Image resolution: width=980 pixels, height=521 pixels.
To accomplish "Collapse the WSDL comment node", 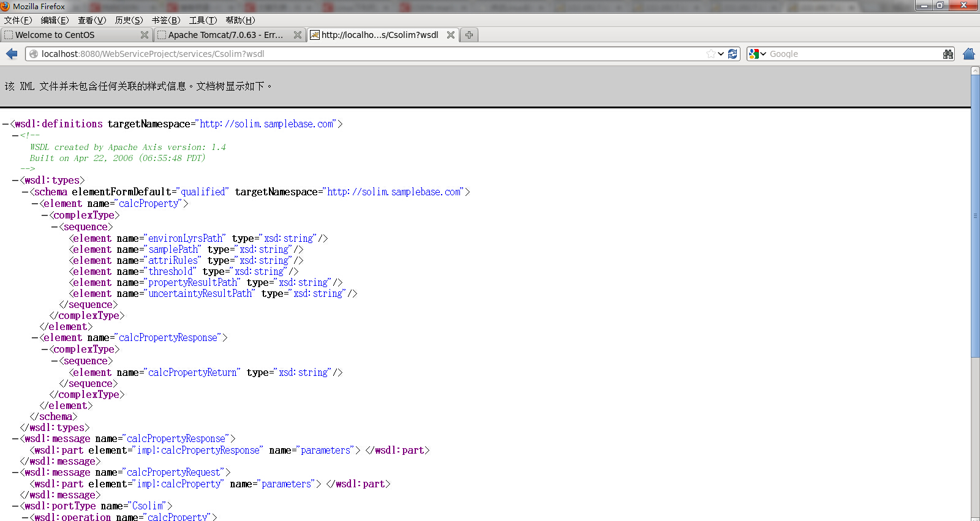I will pos(15,136).
